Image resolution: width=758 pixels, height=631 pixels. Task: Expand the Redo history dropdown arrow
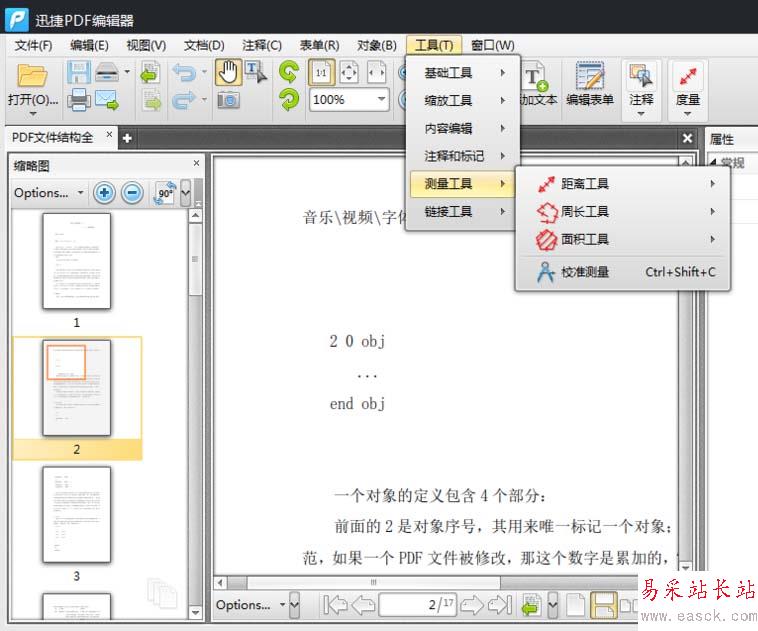coord(204,100)
